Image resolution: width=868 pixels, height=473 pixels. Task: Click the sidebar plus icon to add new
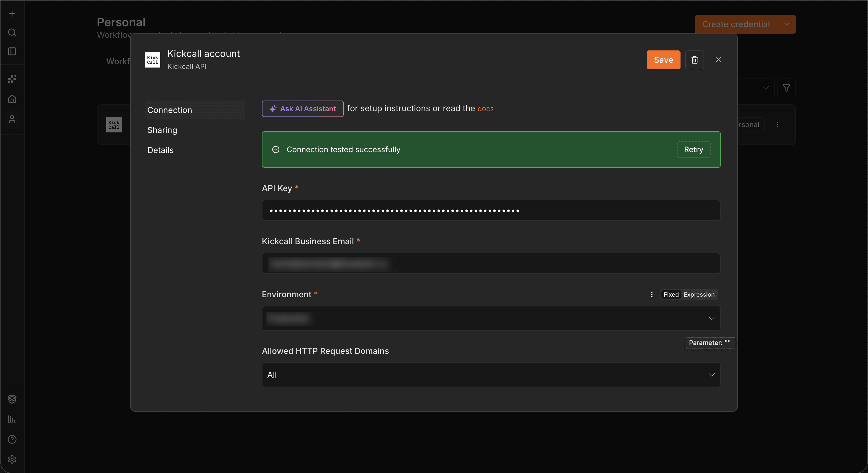coord(12,14)
